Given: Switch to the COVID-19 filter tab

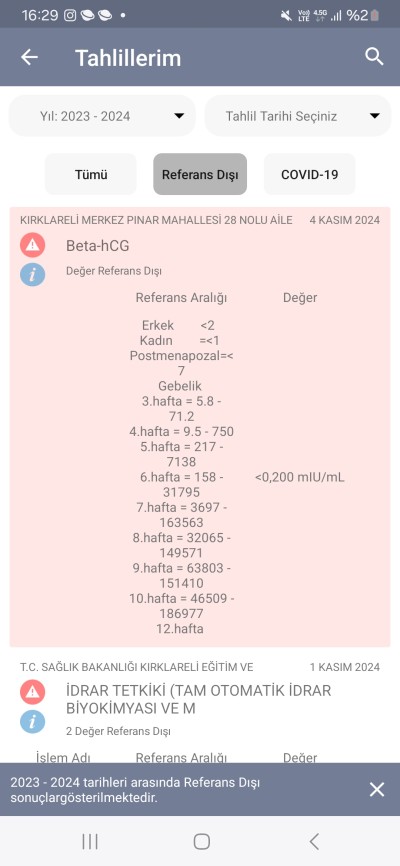Looking at the screenshot, I should (309, 174).
